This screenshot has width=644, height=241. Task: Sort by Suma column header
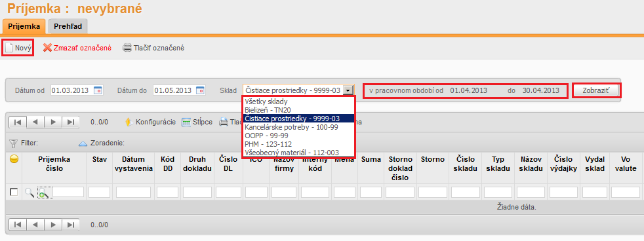coord(371,160)
